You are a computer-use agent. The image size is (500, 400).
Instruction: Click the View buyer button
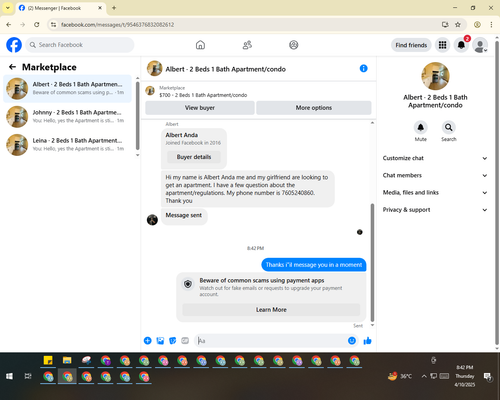coord(200,108)
